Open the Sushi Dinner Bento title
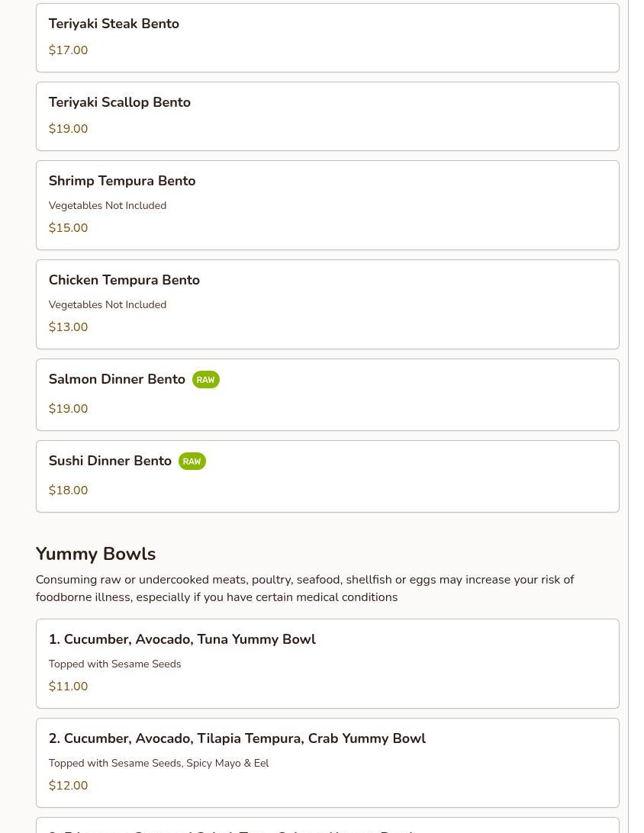The height and width of the screenshot is (833, 644). (x=110, y=462)
